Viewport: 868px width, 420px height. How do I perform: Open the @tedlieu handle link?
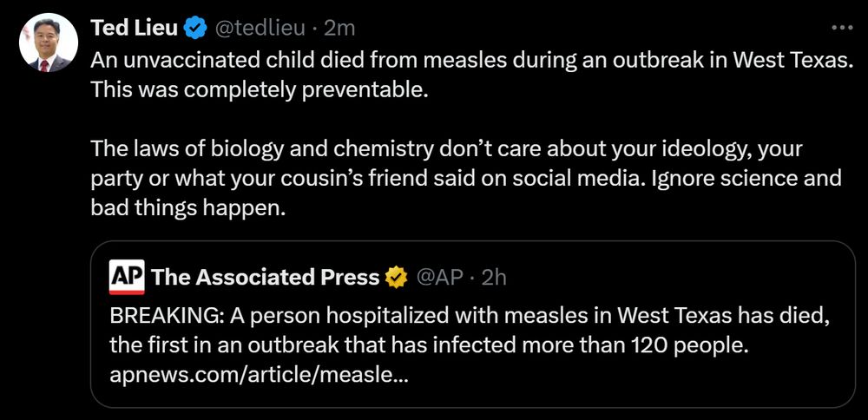point(260,29)
